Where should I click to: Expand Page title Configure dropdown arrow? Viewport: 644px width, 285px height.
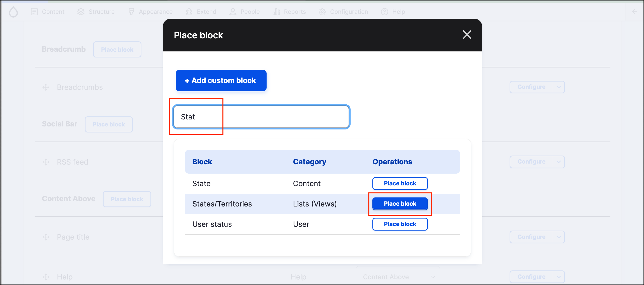click(558, 237)
